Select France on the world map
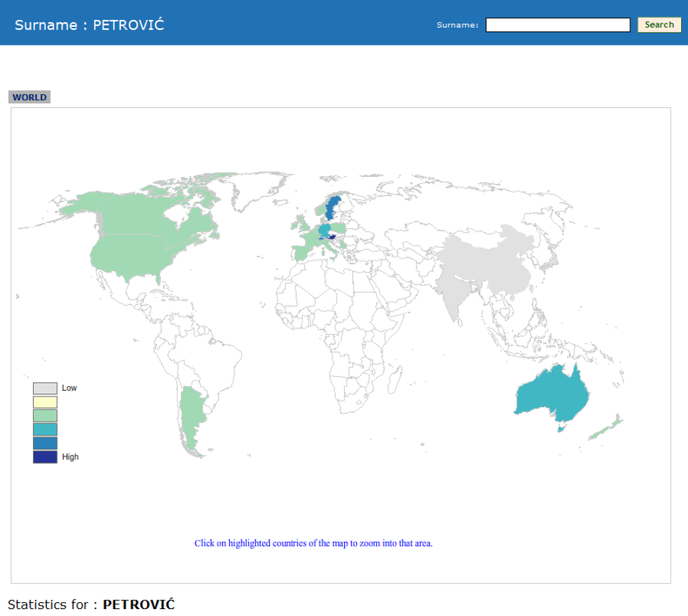Screen dimensions: 688x616 [310, 240]
